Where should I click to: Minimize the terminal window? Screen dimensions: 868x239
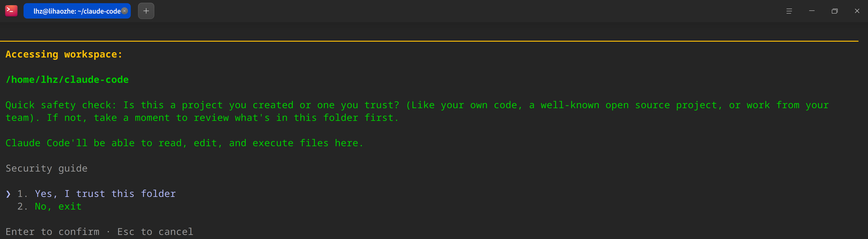pos(812,11)
